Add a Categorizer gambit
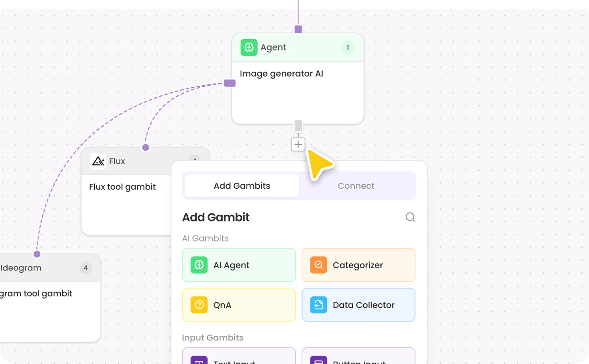The width and height of the screenshot is (589, 364). 358,265
